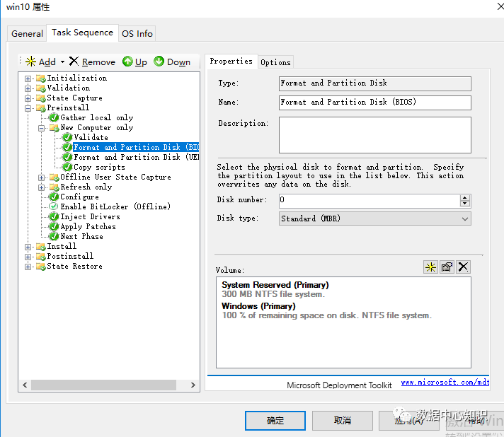The width and height of the screenshot is (504, 437).
Task: Click the Install folder icon
Action: pyautogui.click(x=41, y=247)
